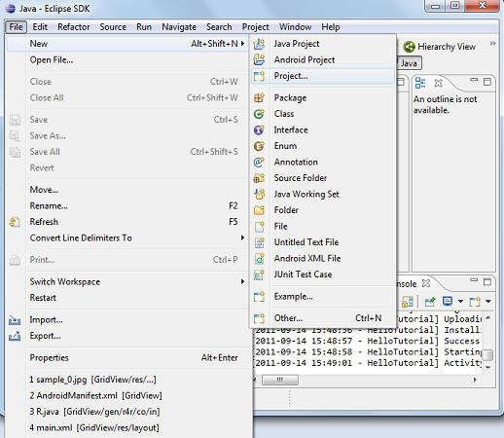Click the Source Folder icon
504x438 pixels.
click(259, 178)
